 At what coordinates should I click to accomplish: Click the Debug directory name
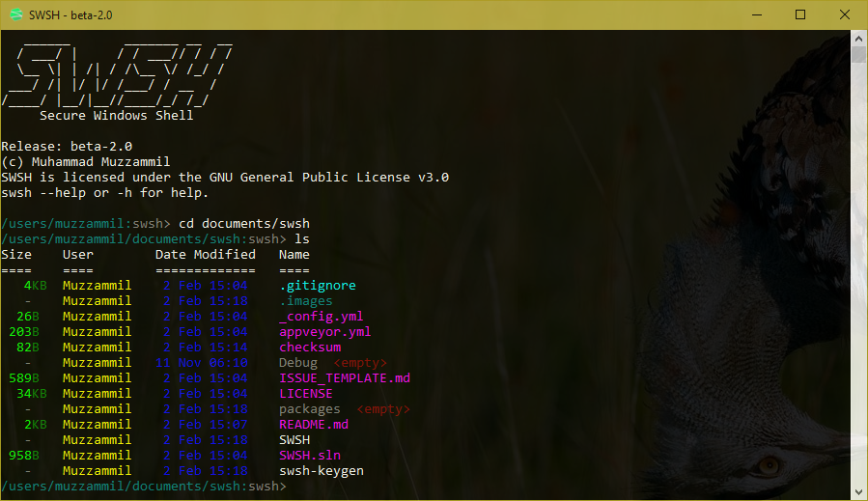click(297, 363)
